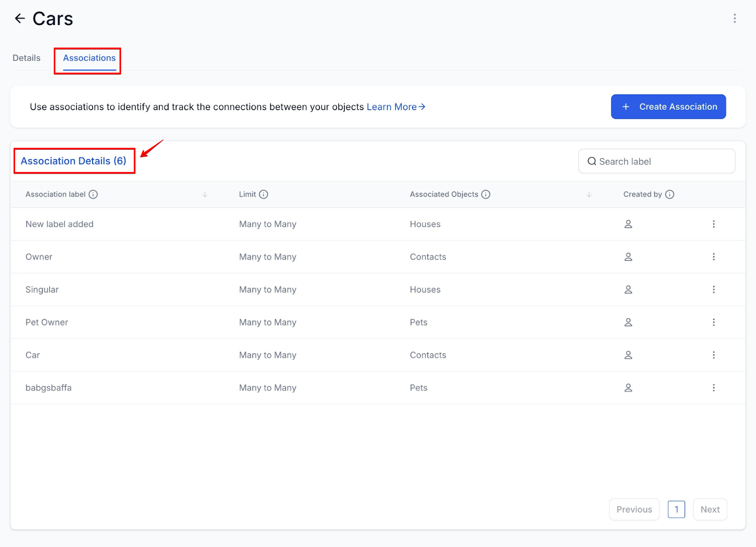
Task: Click the back arrow next to Cars
Action: 20,18
